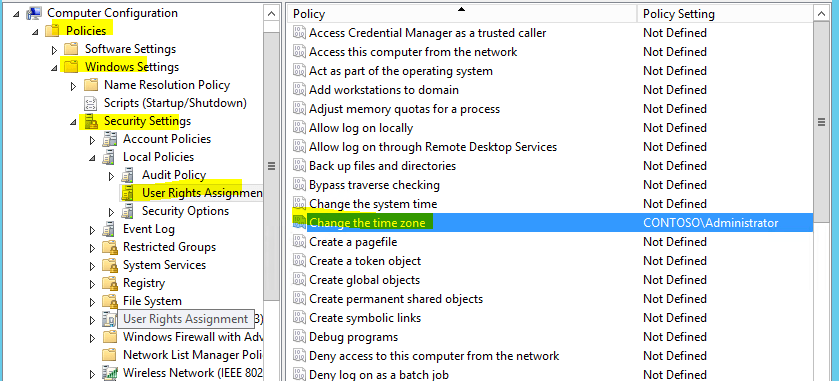Click the Allow log on locally icon
839x381 pixels.
[299, 128]
